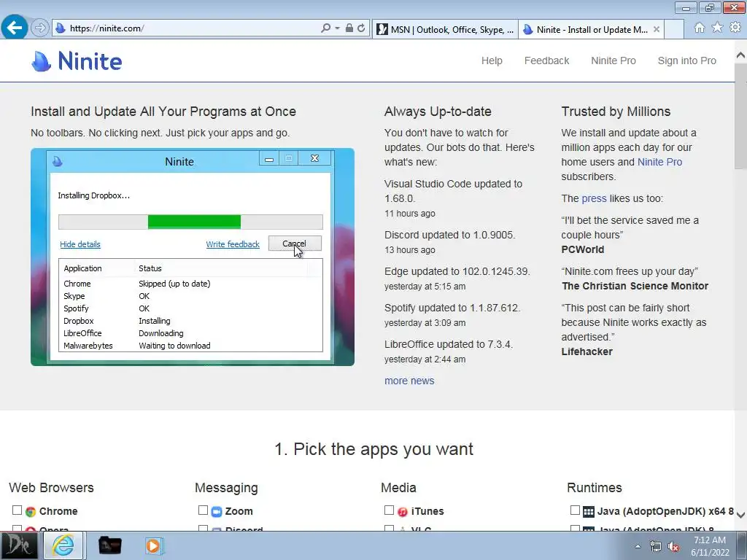Tick the Zoom checkbox
This screenshot has height=560, width=747.
pos(203,510)
